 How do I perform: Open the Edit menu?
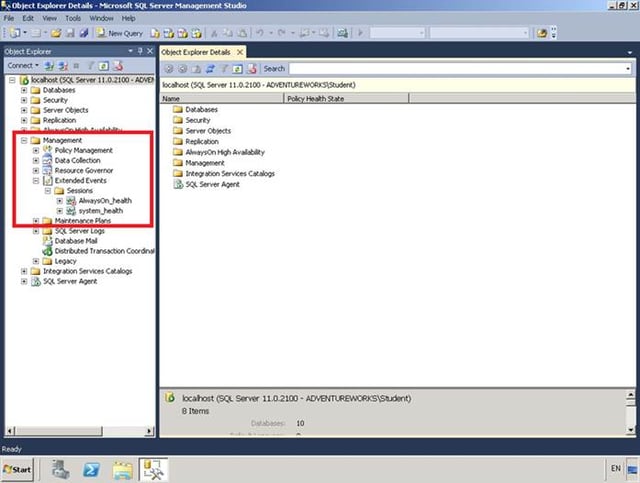point(28,18)
